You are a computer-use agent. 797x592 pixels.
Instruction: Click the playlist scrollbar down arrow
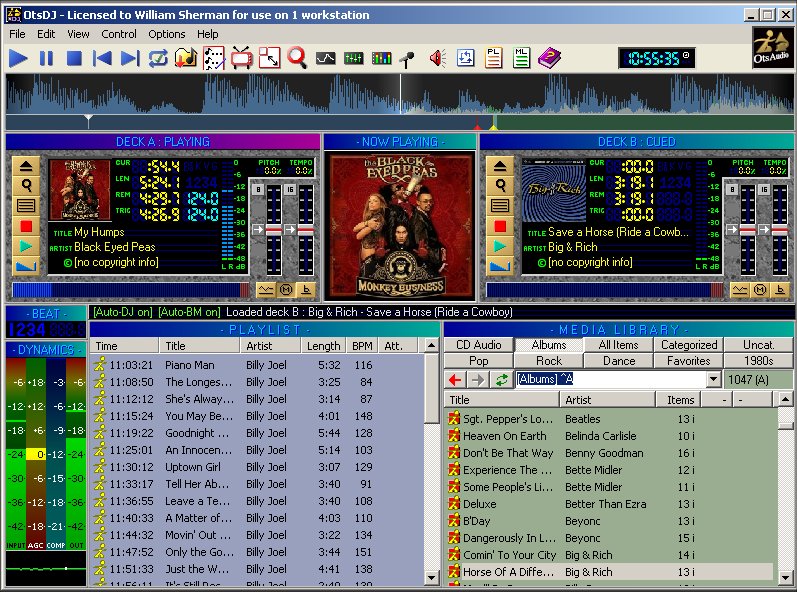click(x=431, y=577)
